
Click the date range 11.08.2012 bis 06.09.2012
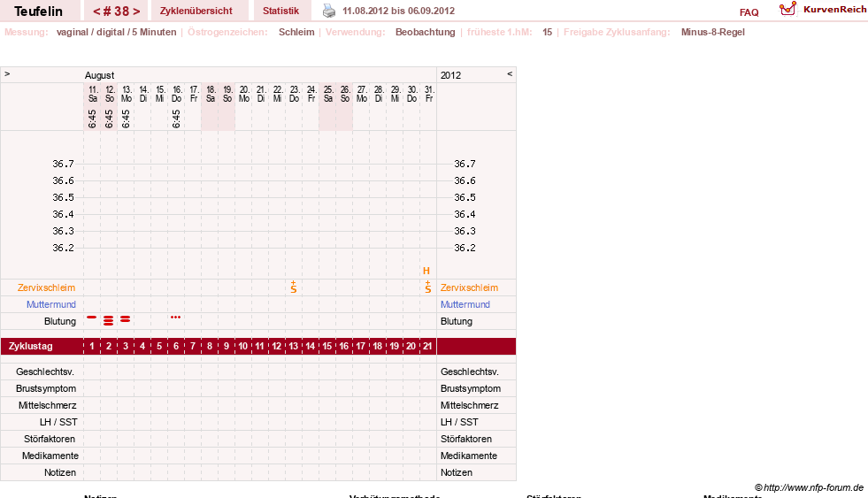pos(398,11)
